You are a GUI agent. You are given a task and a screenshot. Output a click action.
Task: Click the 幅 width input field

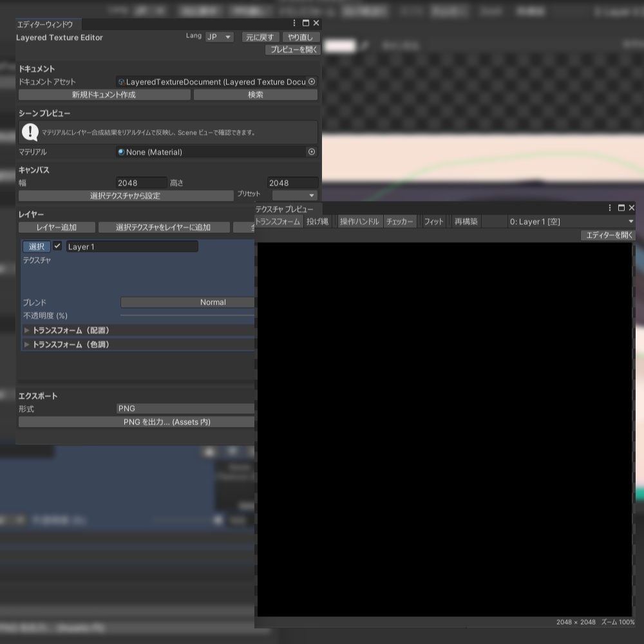point(142,183)
